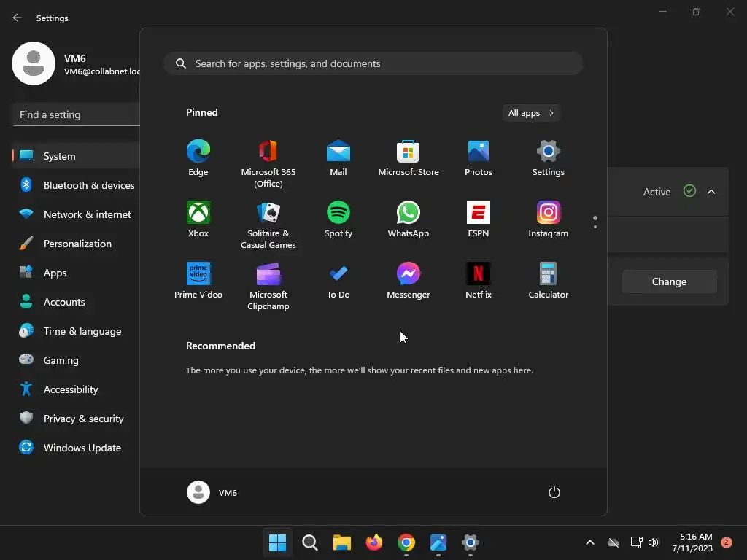Launch the To Do app
Screen dimensions: 747x560
338,281
